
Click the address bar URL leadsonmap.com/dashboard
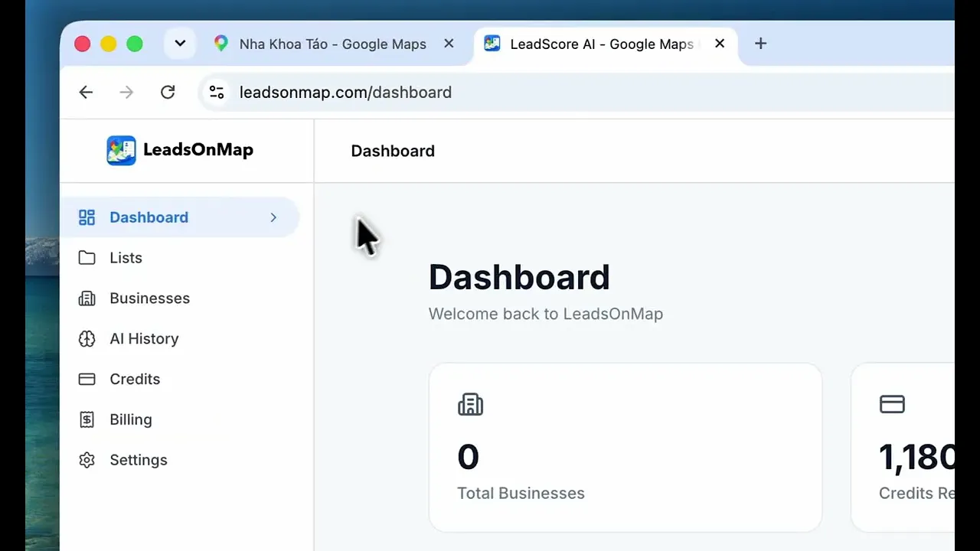point(345,93)
